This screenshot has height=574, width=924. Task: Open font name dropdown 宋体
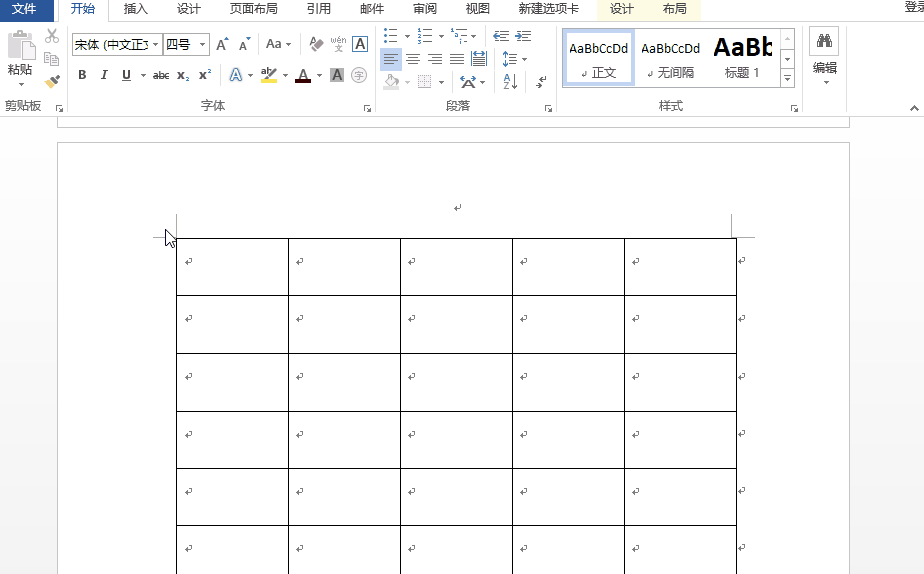(x=156, y=44)
